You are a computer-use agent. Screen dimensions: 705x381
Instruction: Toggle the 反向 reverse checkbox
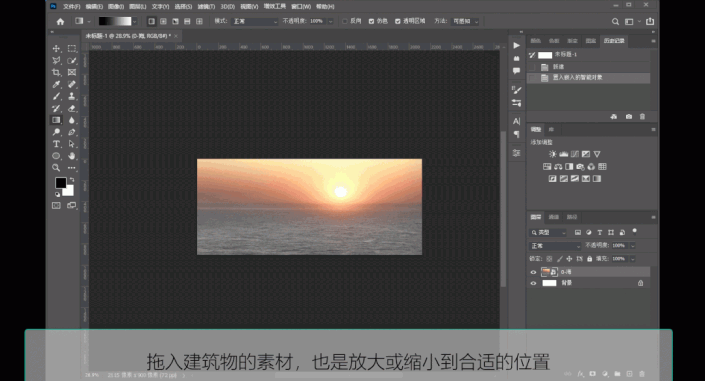344,22
